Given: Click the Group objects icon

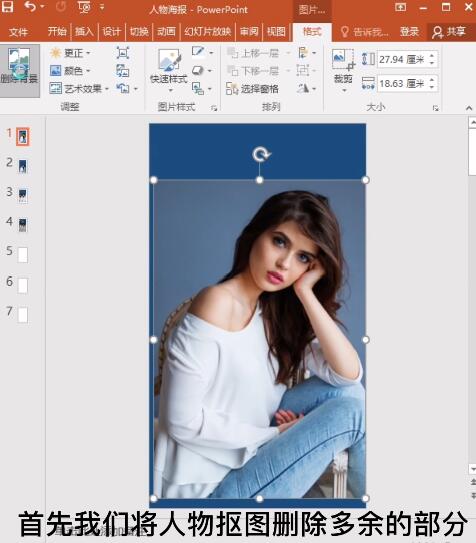Looking at the screenshot, I should point(303,71).
